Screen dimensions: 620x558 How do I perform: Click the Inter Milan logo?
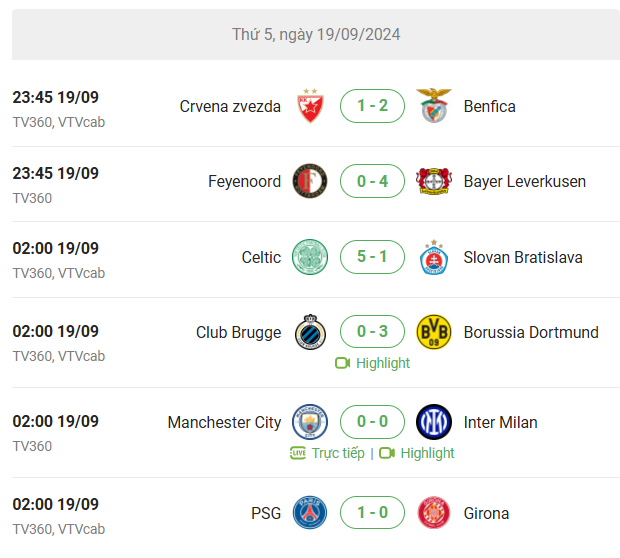pos(434,422)
